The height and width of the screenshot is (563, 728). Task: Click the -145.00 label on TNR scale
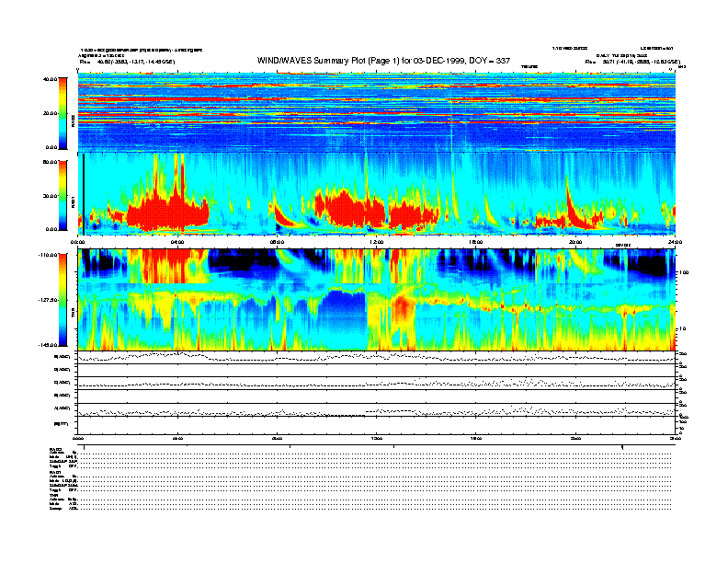tap(49, 345)
